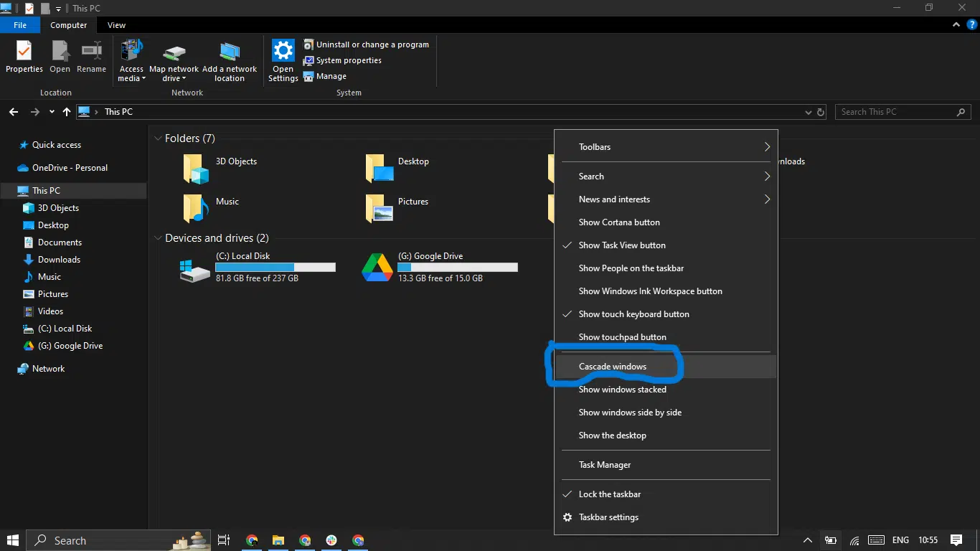Choose Show windows side by side
Image resolution: width=980 pixels, height=551 pixels.
pos(666,413)
